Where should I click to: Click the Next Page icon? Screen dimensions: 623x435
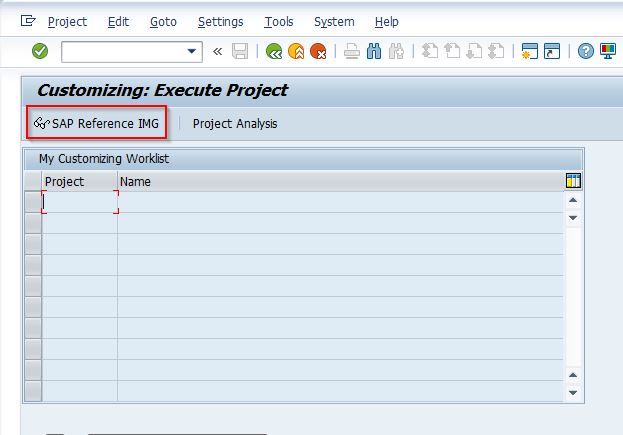(x=474, y=51)
